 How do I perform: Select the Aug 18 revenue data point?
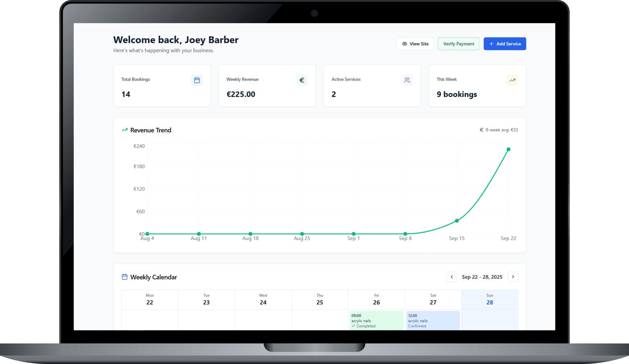click(250, 234)
